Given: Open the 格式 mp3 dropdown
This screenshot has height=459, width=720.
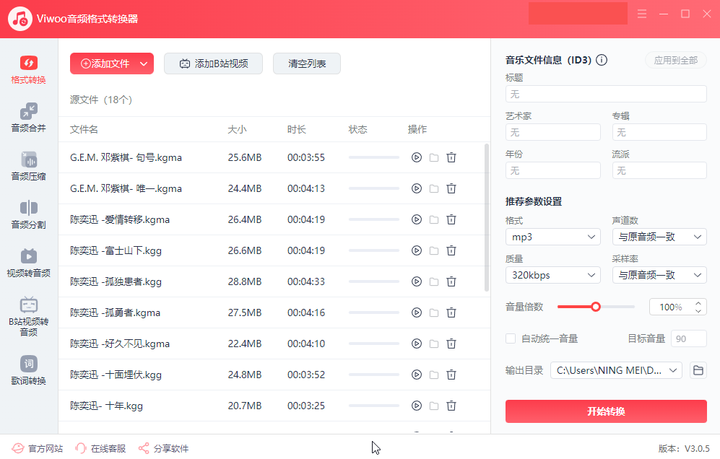Looking at the screenshot, I should coord(553,237).
